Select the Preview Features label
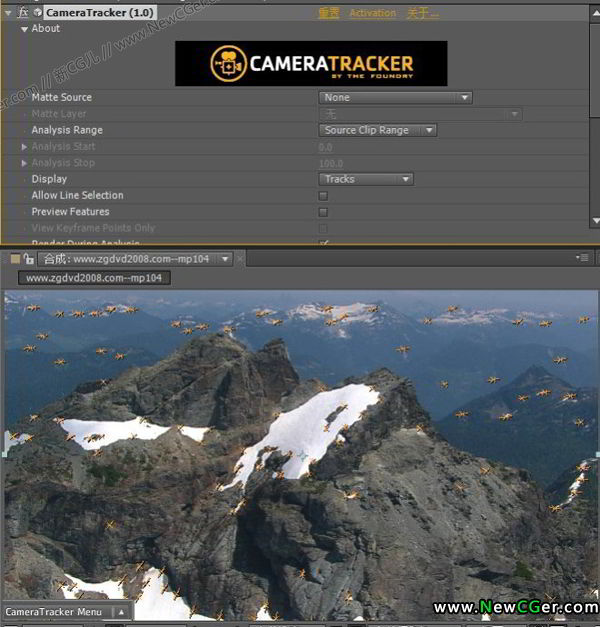This screenshot has width=600, height=627. click(x=70, y=212)
